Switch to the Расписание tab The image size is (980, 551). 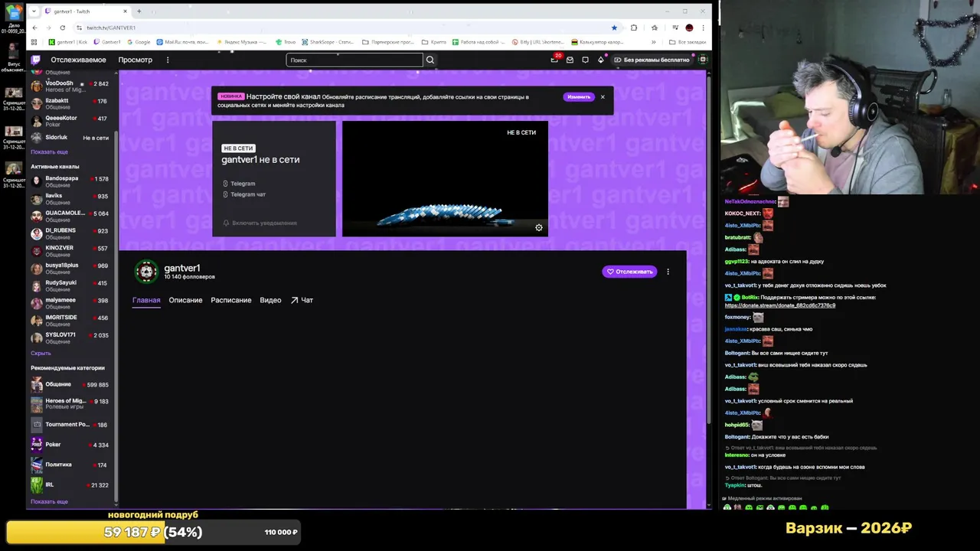231,300
